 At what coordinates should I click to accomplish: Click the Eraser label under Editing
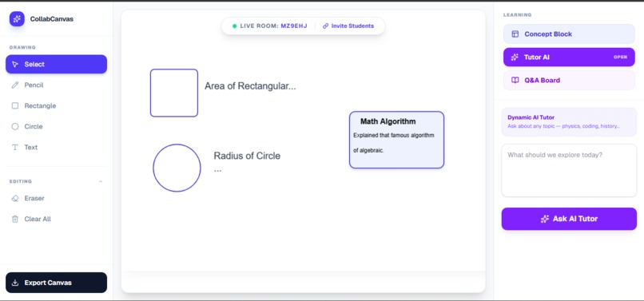point(34,198)
